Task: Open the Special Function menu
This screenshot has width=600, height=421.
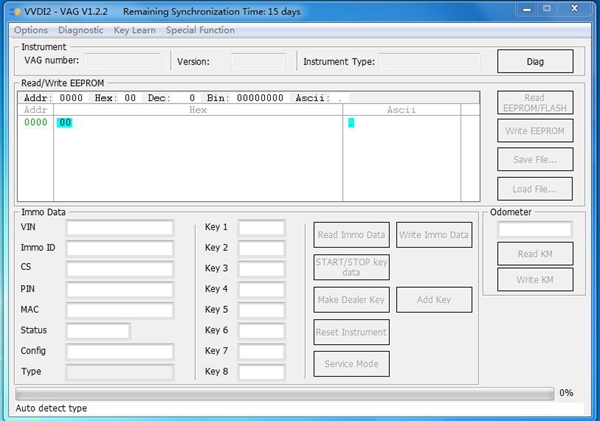Action: coord(200,30)
